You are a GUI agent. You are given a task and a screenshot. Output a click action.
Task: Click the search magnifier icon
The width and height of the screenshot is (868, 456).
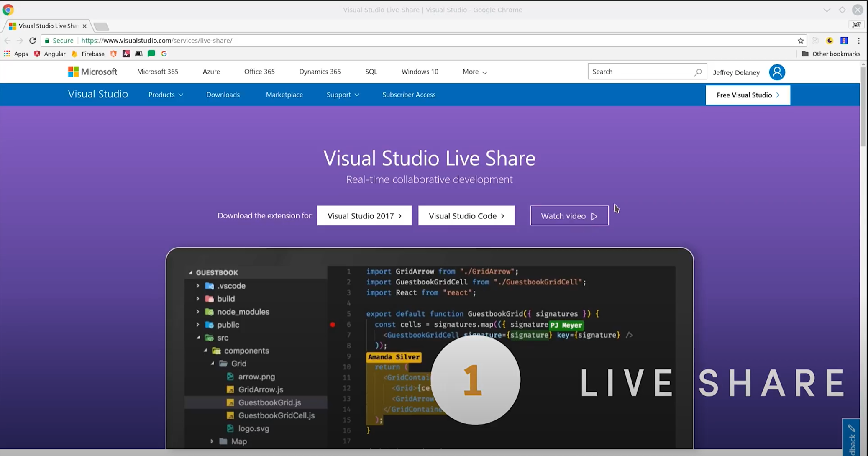click(x=698, y=72)
